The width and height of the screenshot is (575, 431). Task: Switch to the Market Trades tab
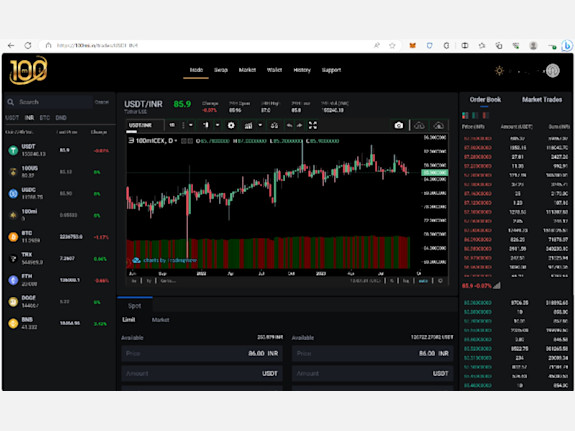coord(542,100)
